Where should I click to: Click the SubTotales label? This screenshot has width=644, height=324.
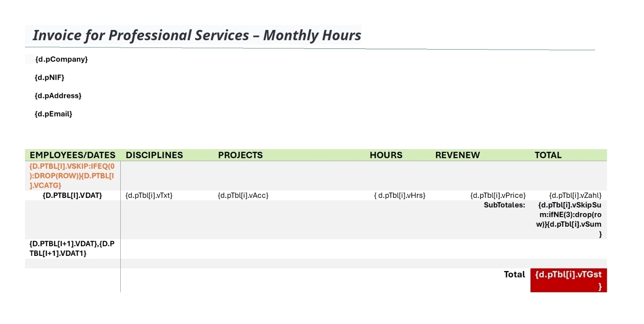pos(504,205)
